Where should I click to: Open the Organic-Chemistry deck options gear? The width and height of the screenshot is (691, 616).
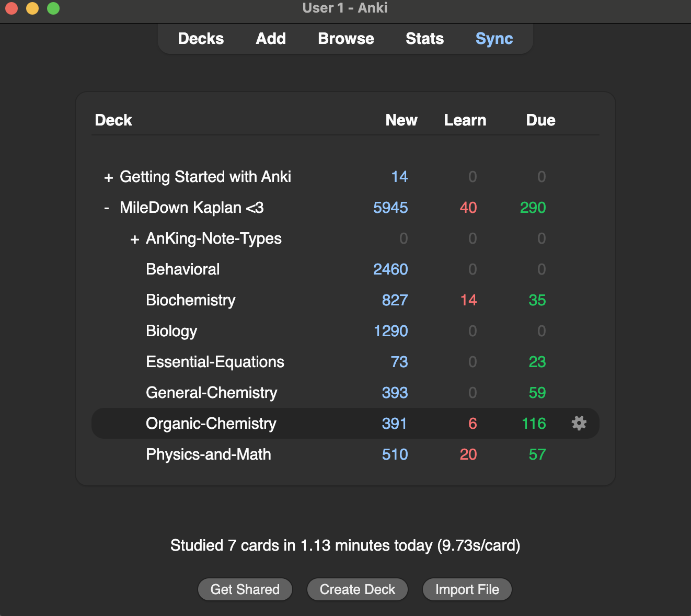tap(579, 423)
